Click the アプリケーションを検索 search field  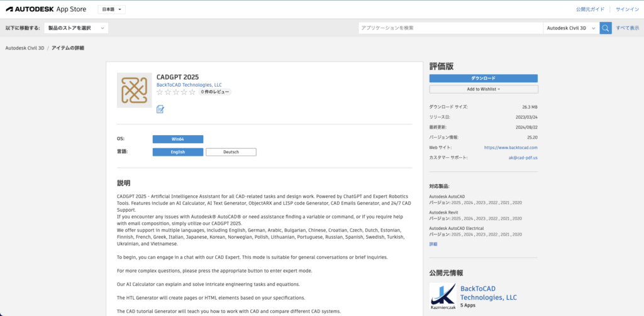pos(450,28)
